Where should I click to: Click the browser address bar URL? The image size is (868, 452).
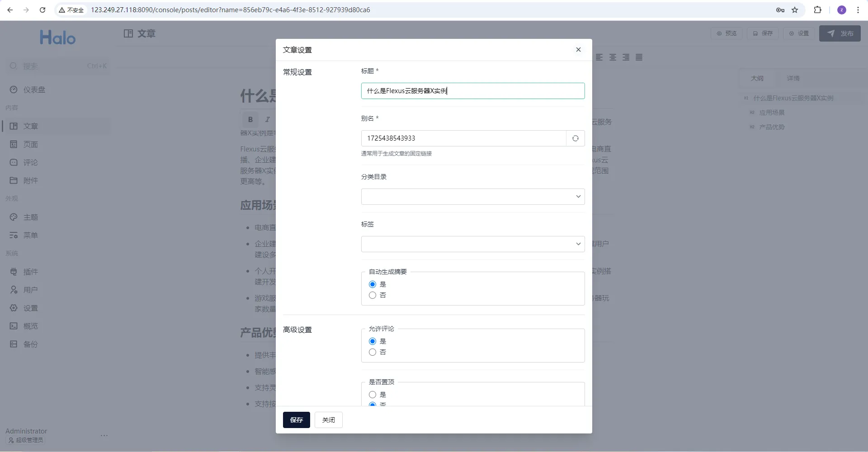tap(231, 10)
